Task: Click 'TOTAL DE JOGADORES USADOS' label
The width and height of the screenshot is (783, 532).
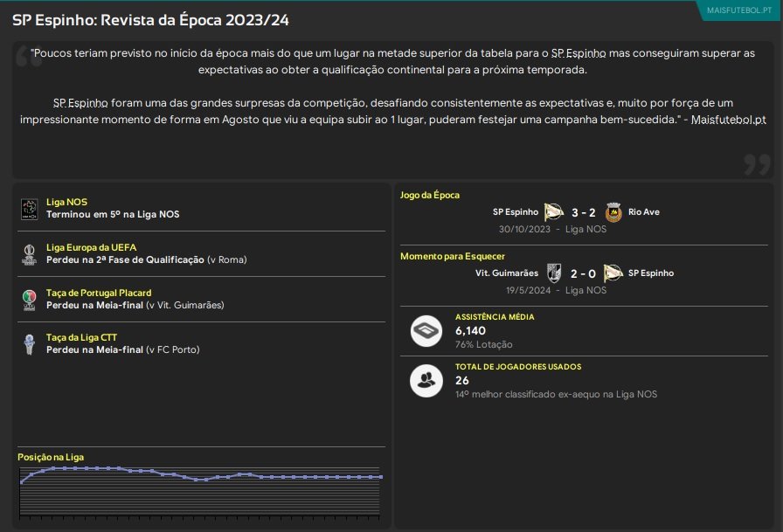Action: [x=518, y=367]
